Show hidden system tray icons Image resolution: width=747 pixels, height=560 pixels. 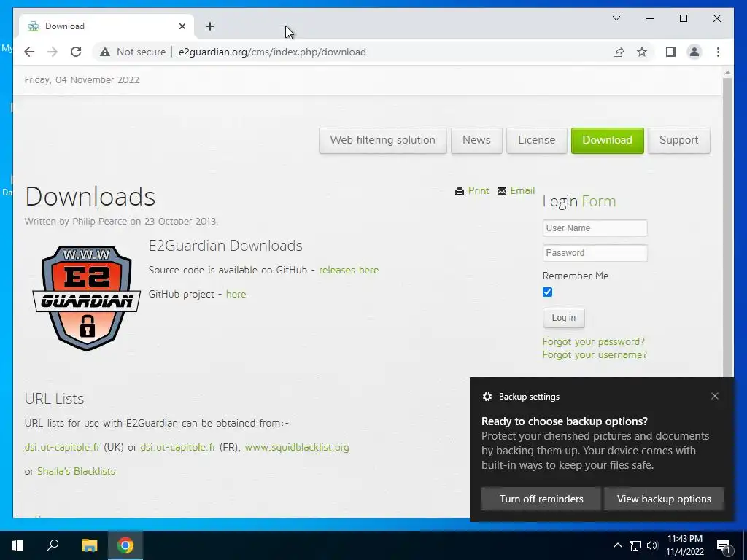point(617,545)
